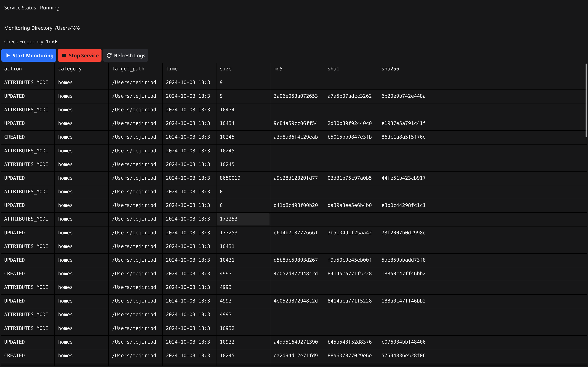Click the size column header to sort

point(226,69)
